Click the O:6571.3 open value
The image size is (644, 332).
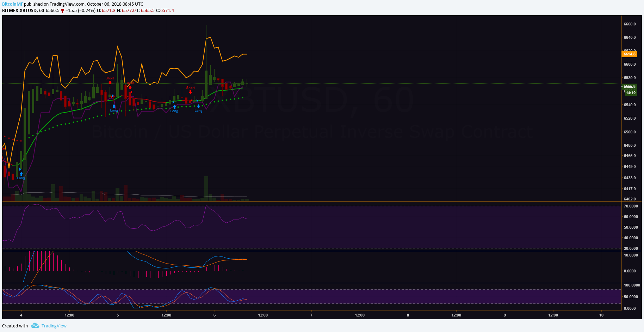(106, 11)
